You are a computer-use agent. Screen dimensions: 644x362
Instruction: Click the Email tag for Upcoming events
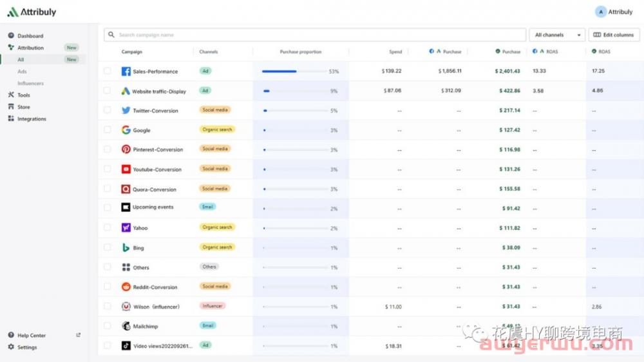[x=207, y=207]
